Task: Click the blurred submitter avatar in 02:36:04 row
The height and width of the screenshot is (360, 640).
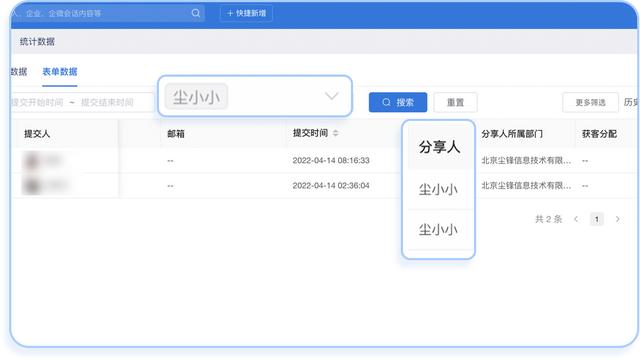Action: coord(32,186)
